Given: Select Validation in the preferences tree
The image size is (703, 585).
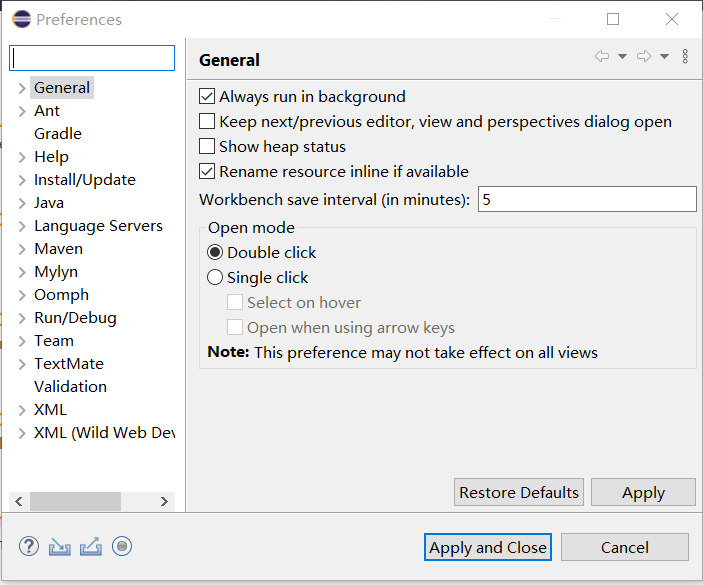Looking at the screenshot, I should point(70,387).
